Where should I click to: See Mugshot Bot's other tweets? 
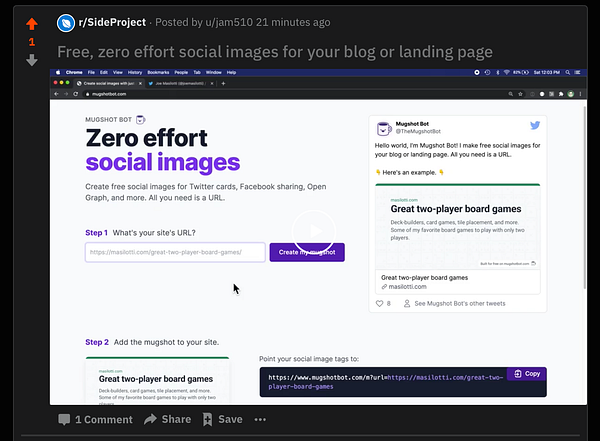(x=455, y=304)
